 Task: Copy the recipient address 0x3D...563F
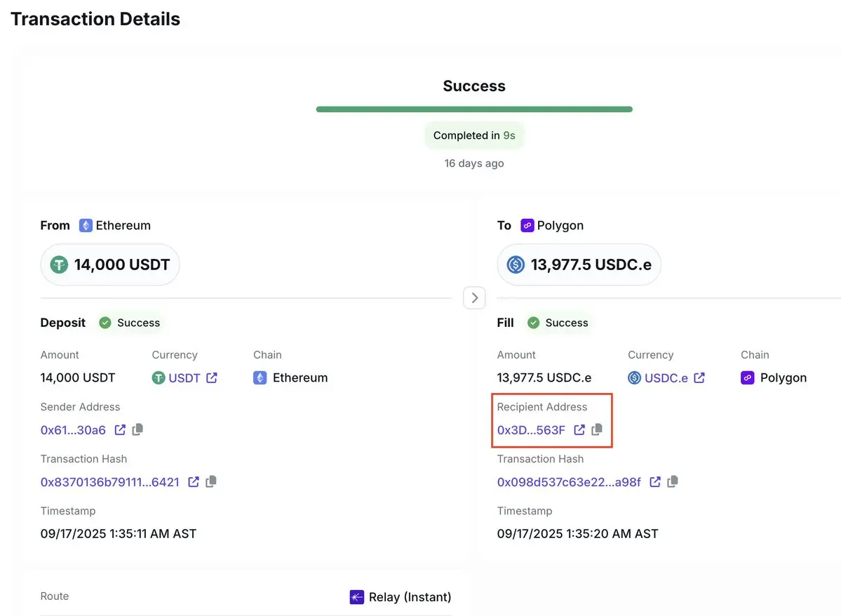tap(597, 429)
